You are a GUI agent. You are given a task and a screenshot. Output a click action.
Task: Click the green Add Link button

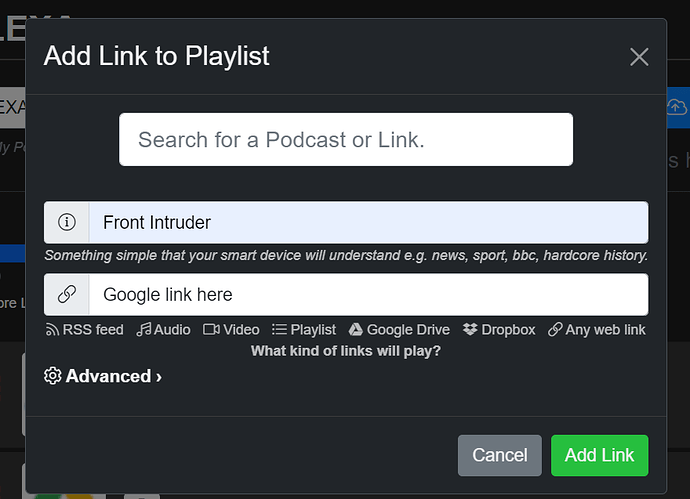pyautogui.click(x=599, y=455)
